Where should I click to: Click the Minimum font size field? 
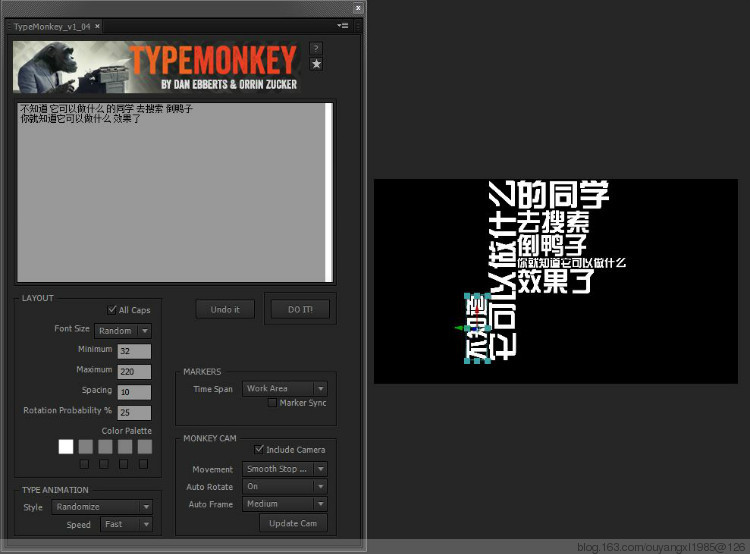coord(134,351)
